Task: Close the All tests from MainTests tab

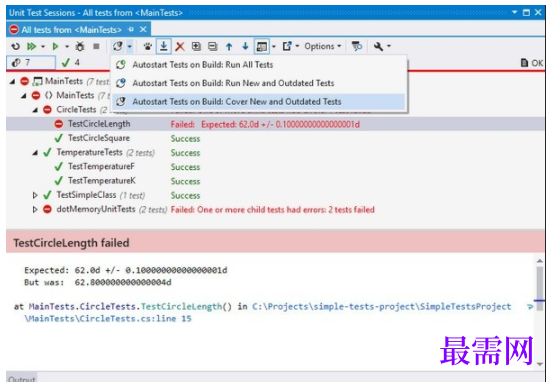Action: pyautogui.click(x=143, y=30)
